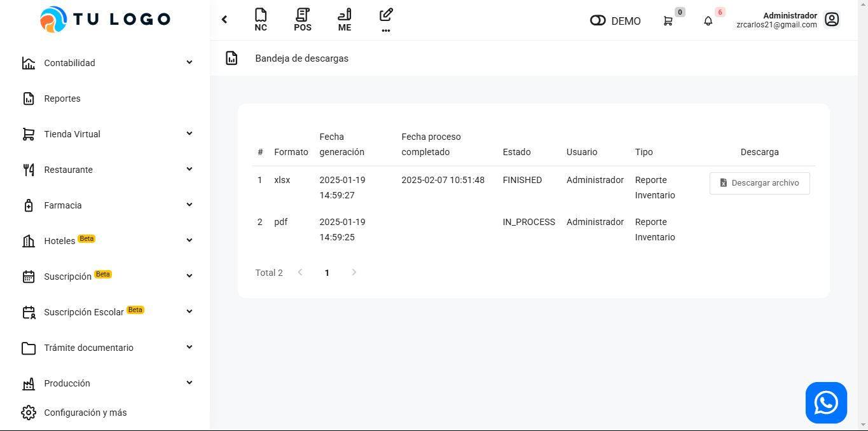Click the ME shortcut icon

coord(345,20)
